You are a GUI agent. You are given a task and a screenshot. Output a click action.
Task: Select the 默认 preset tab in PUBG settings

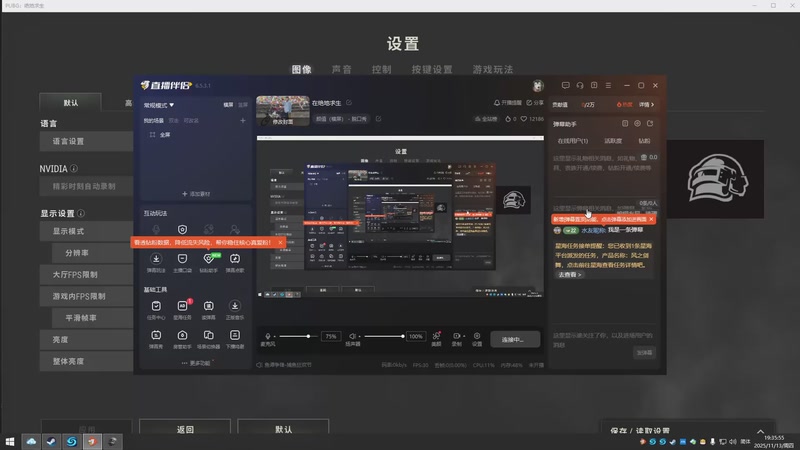(71, 103)
